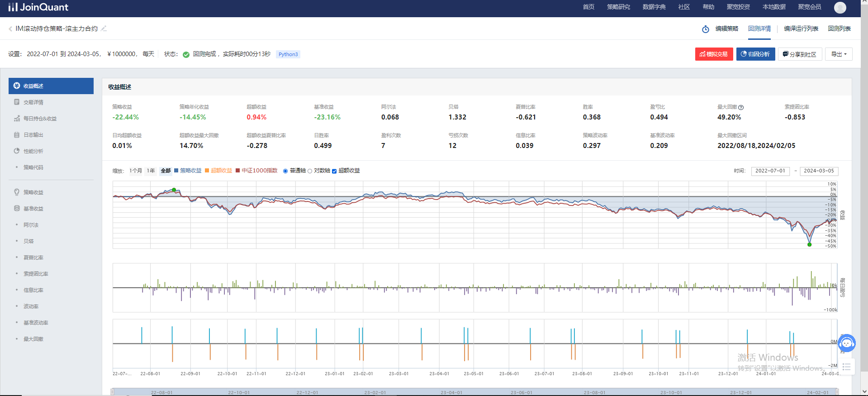The height and width of the screenshot is (396, 868).
Task: Set chart zoom to 1个月
Action: 135,171
